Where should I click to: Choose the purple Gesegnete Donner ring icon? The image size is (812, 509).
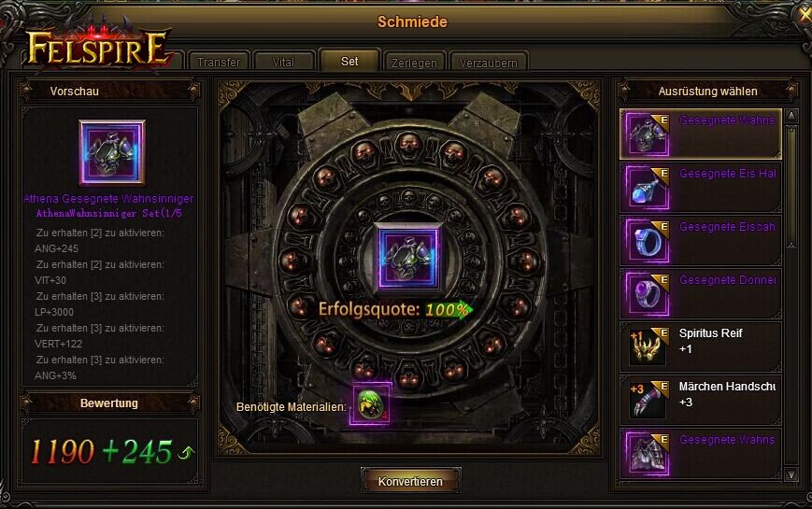647,294
